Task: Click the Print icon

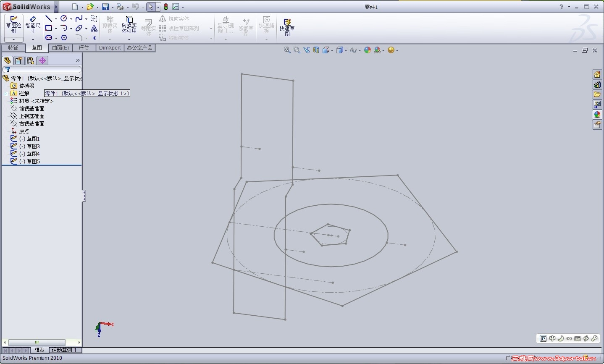Action: pyautogui.click(x=120, y=7)
